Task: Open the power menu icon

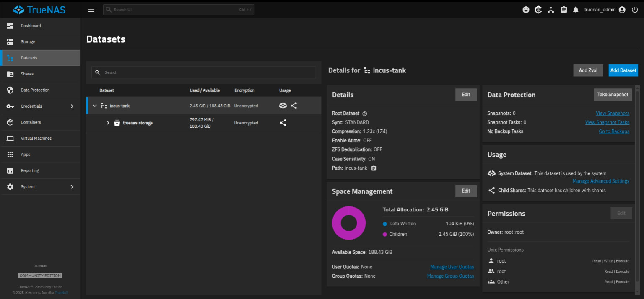Action: click(634, 10)
